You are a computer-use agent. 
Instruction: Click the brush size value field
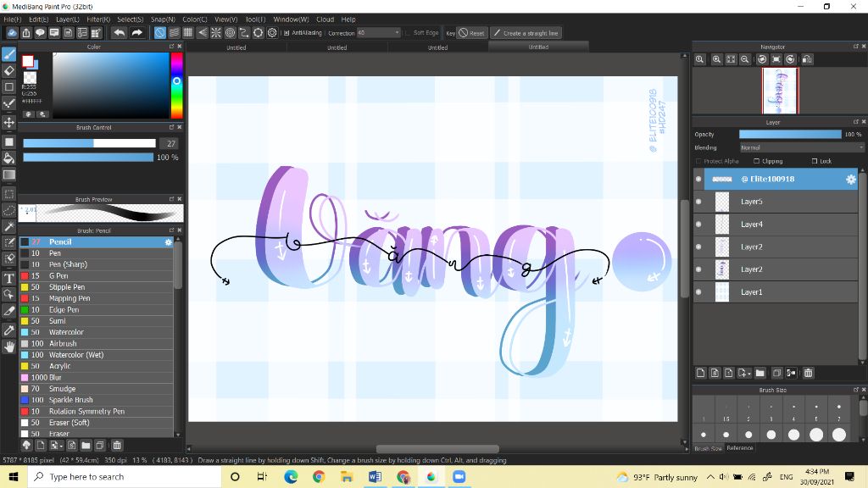[x=170, y=143]
